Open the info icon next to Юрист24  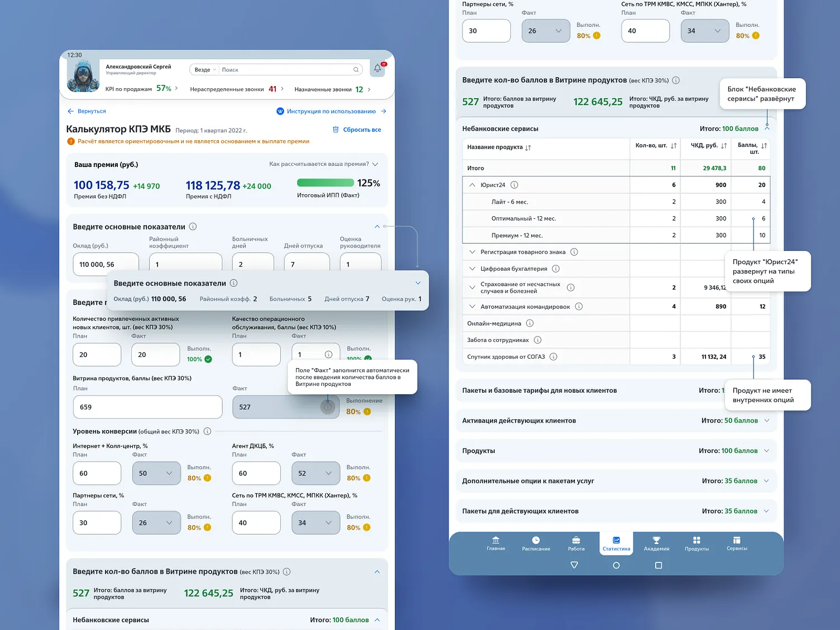click(514, 184)
